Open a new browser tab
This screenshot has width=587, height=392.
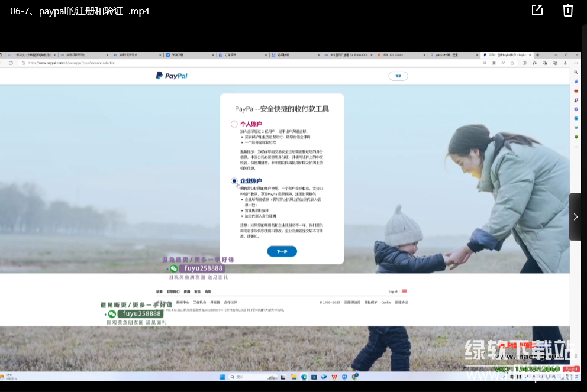pos(538,55)
